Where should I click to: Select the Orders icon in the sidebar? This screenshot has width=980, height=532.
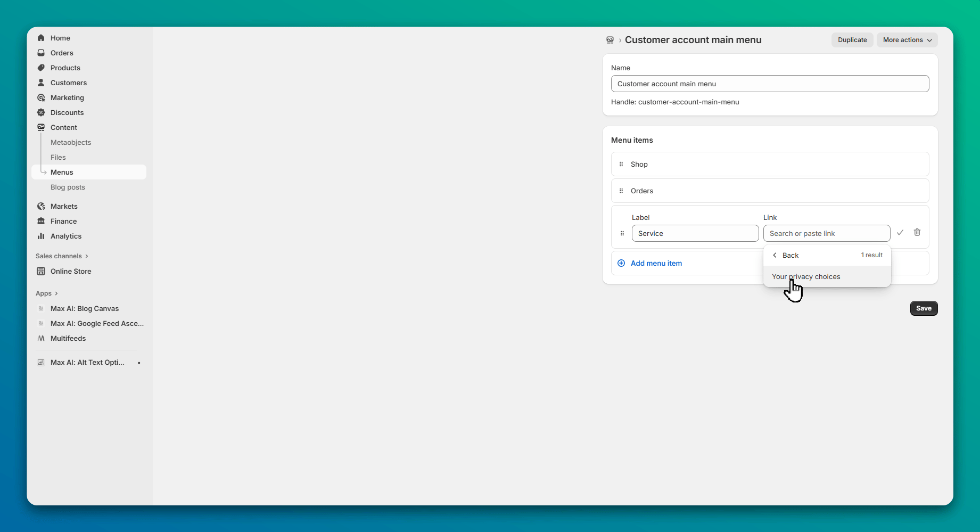click(x=41, y=53)
